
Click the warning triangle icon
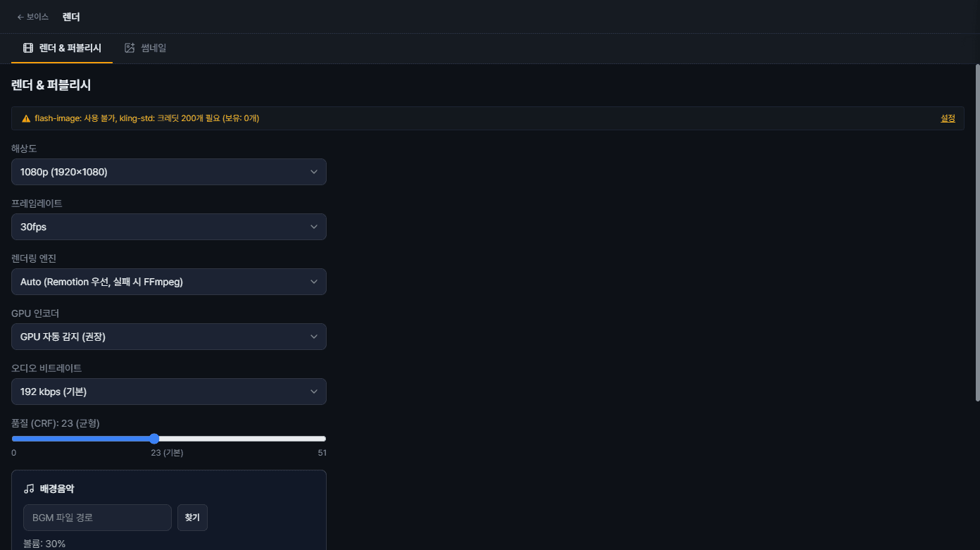point(26,118)
